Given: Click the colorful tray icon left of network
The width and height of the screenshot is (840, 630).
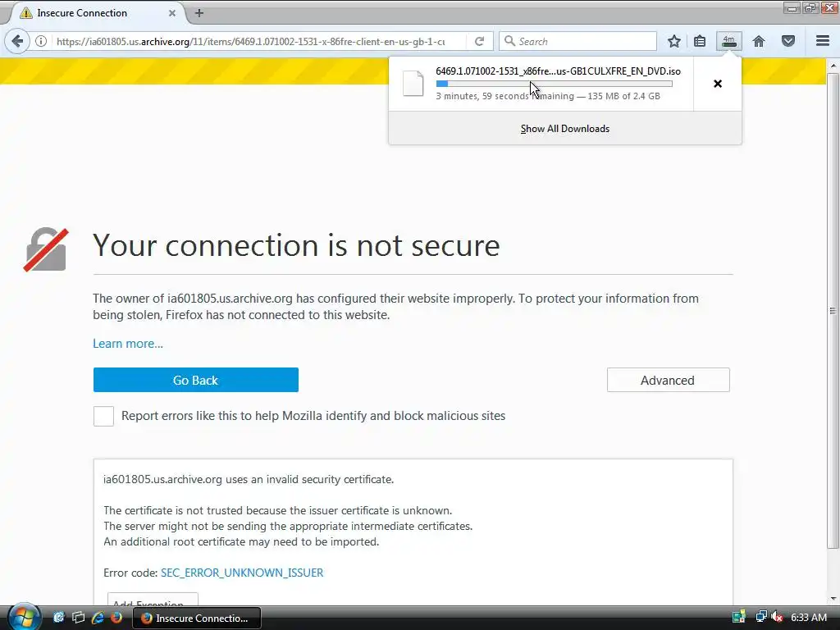Looking at the screenshot, I should pyautogui.click(x=739, y=617).
